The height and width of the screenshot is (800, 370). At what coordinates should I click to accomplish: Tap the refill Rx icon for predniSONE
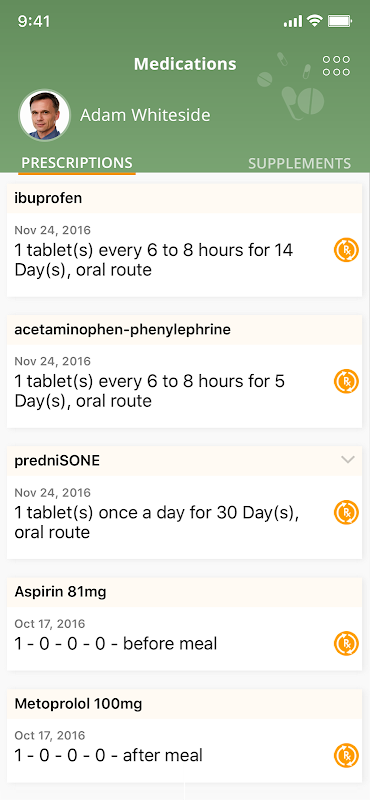coord(347,512)
